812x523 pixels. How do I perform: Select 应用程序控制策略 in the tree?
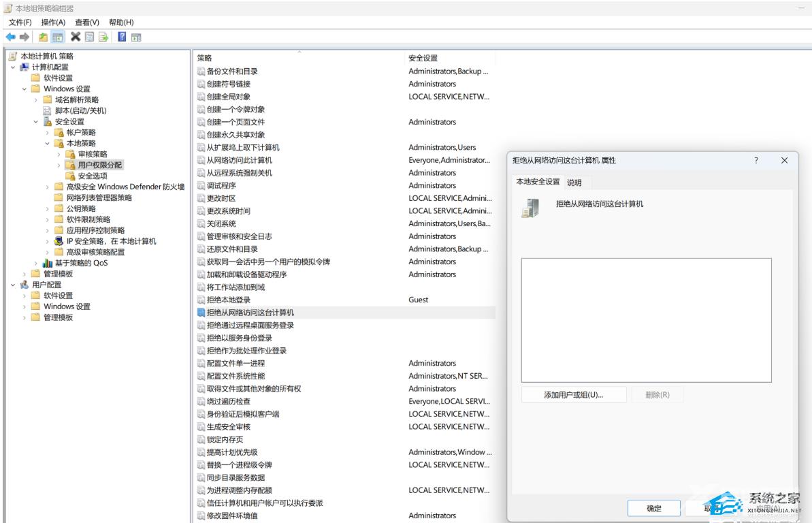click(x=95, y=230)
